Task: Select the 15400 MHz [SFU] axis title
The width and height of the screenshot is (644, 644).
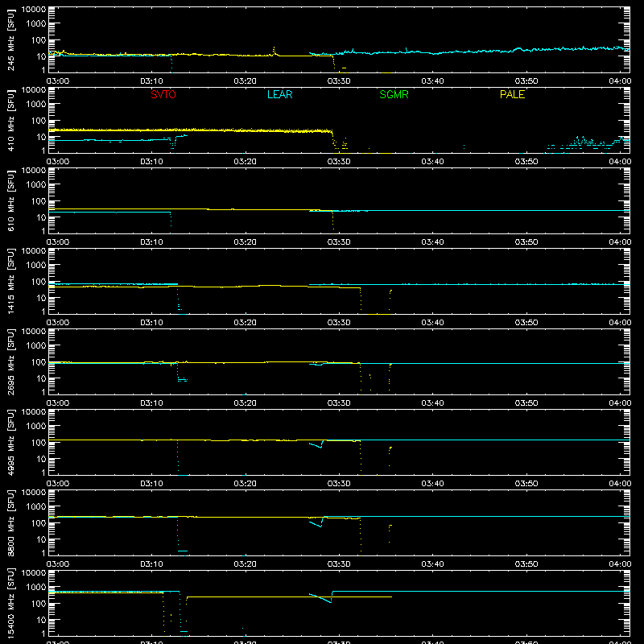Action: point(11,604)
